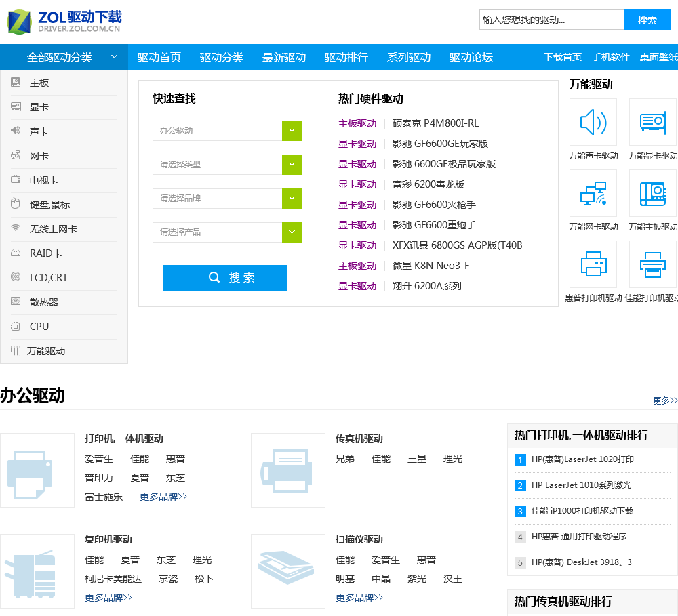
Task: Go to 驱动首页 in navigation bar
Action: click(159, 57)
